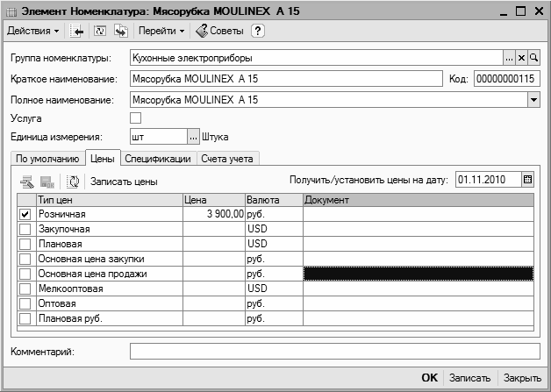The width and height of the screenshot is (551, 392).
Task: Click the refresh icon next to Записать цены
Action: (72, 182)
